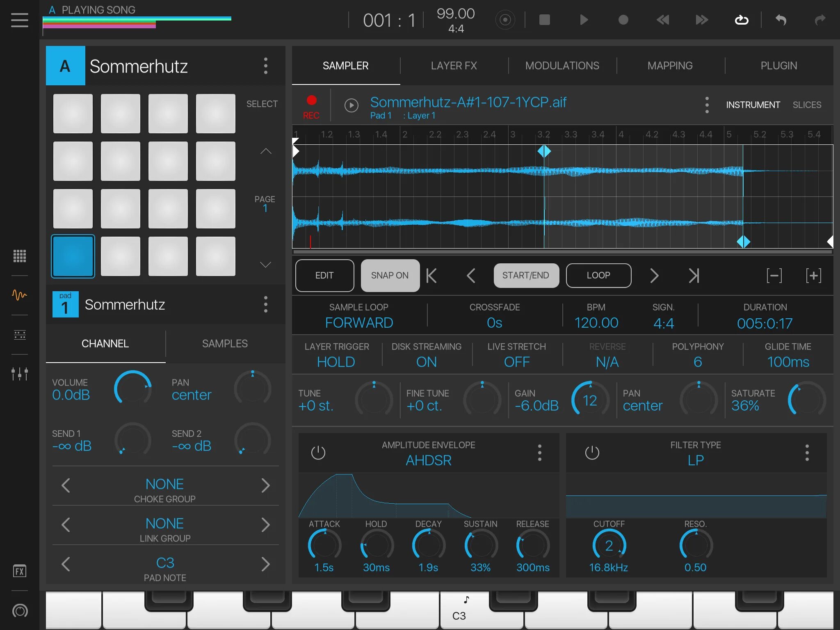Toggle the Amplitude Envelope power button
Viewport: 840px width, 630px height.
(318, 453)
